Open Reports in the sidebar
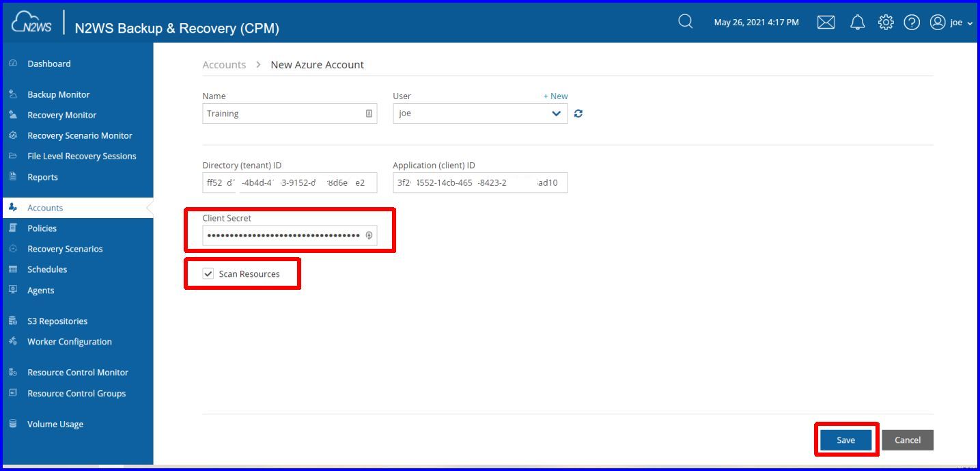Screen dimensions: 980x471 pos(43,177)
